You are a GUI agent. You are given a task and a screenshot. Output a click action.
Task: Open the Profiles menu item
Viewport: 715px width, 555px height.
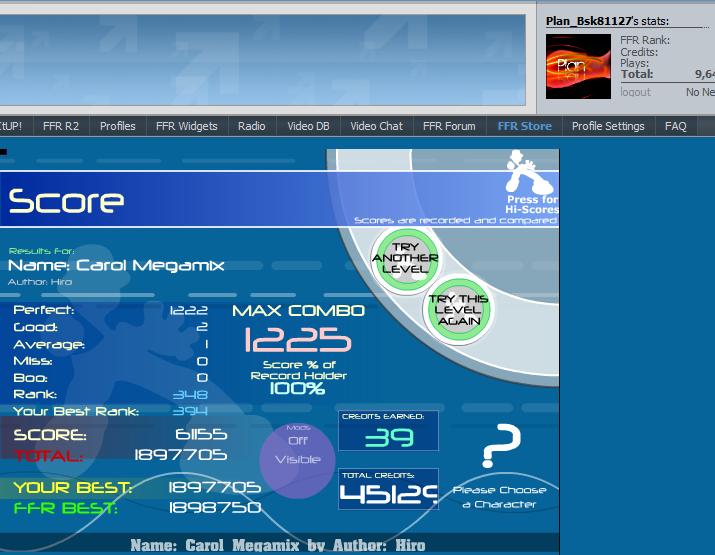(118, 126)
